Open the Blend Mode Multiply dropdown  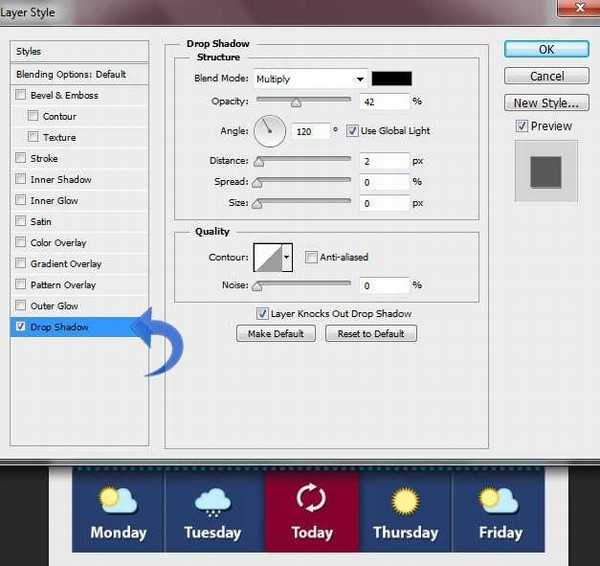pos(310,79)
